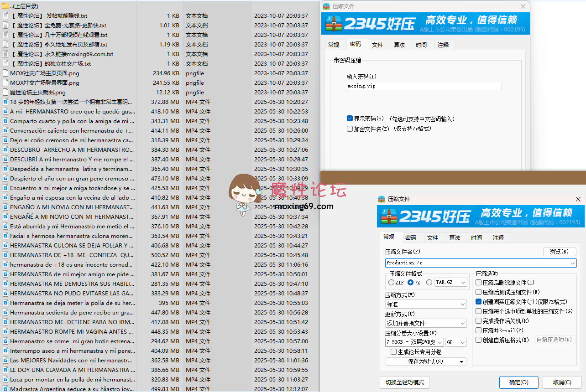
Task: Open the 注释 tab in the upper dialog
Action: click(x=443, y=45)
